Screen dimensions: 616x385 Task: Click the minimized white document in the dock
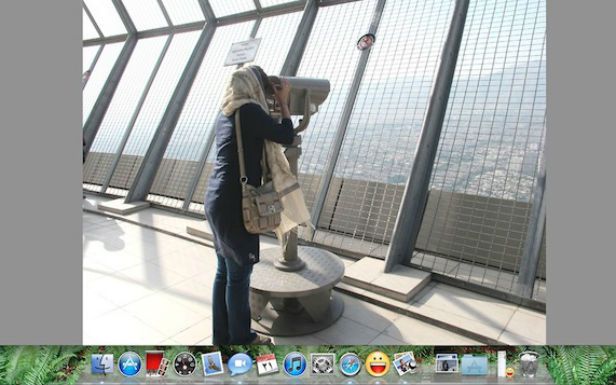click(x=502, y=364)
